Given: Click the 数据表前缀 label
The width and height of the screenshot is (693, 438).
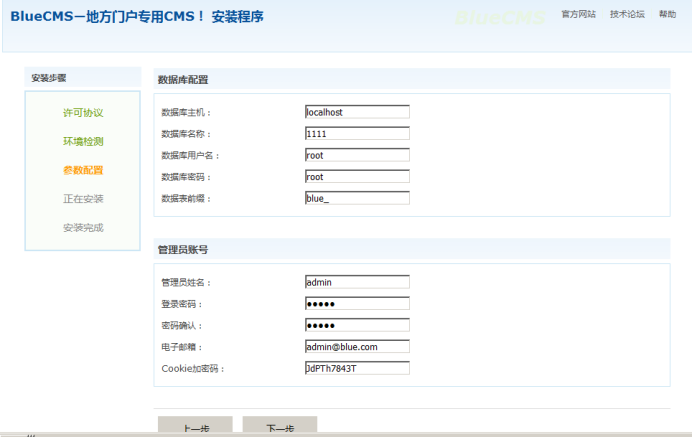Looking at the screenshot, I should 186,199.
